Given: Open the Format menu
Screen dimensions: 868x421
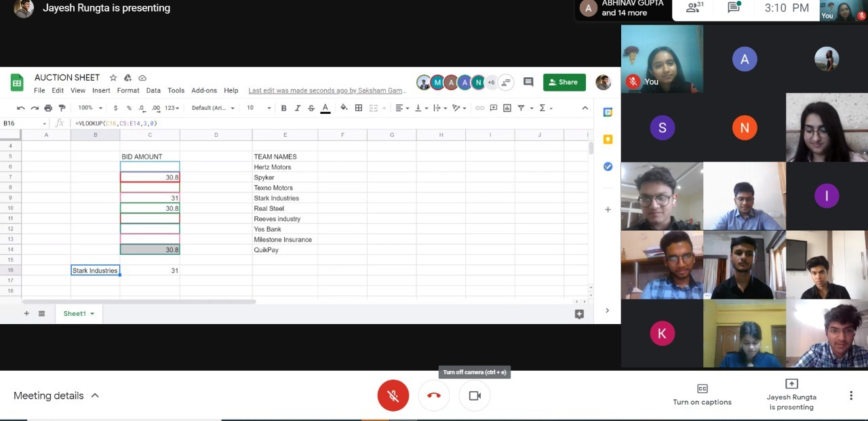Looking at the screenshot, I should tap(128, 90).
